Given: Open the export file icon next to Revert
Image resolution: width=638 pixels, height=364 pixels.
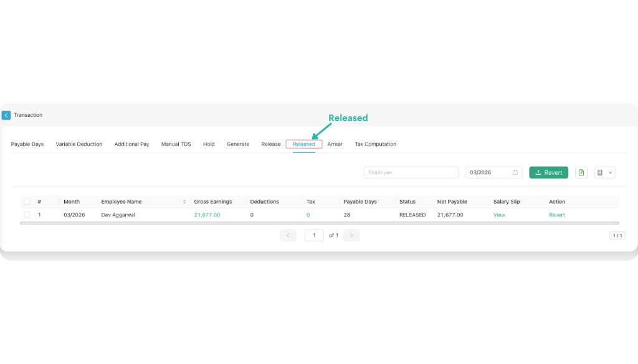Looking at the screenshot, I should pyautogui.click(x=581, y=172).
